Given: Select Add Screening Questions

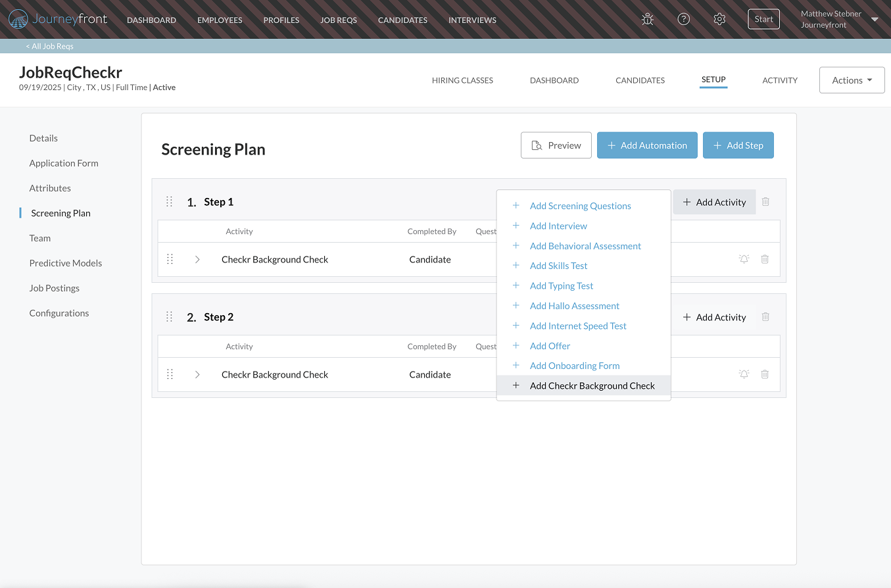Looking at the screenshot, I should click(583, 206).
